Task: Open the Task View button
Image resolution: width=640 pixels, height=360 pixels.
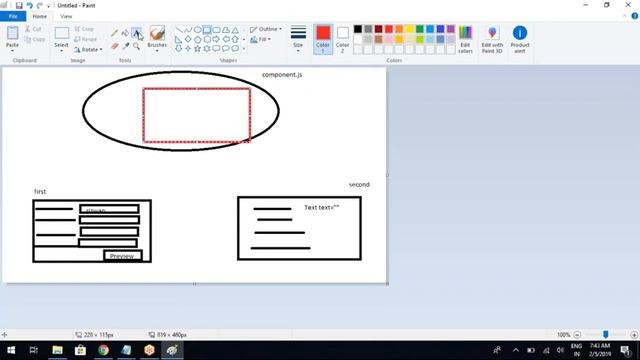Action: point(34,350)
